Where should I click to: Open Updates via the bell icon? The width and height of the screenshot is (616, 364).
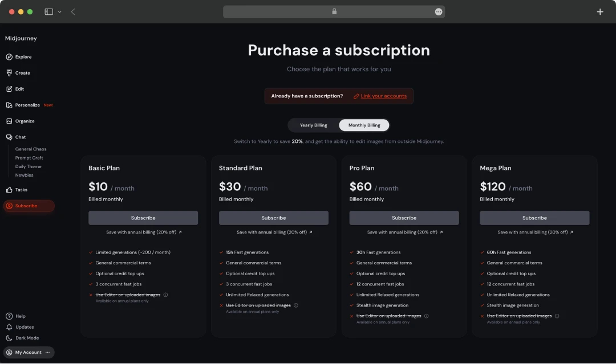click(x=9, y=327)
